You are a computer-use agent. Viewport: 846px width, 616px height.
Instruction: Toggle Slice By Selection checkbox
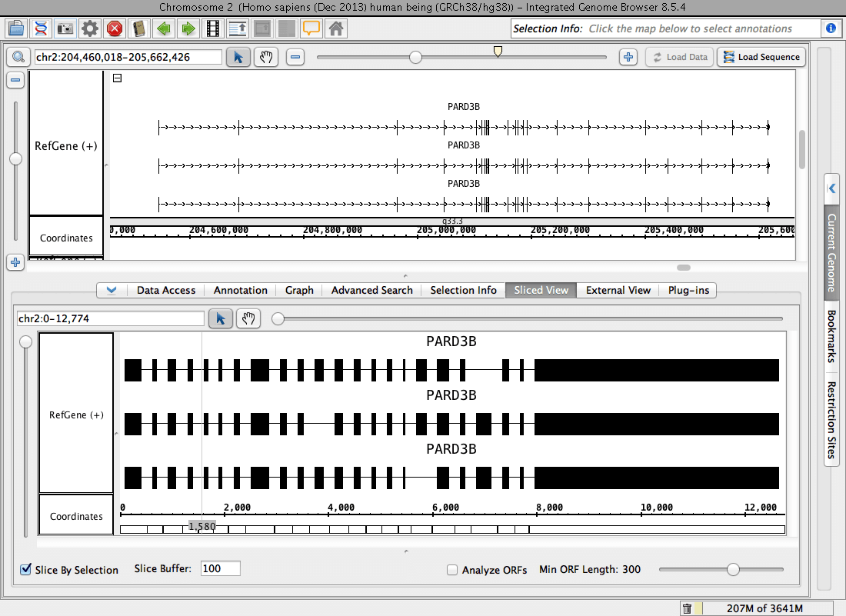(x=26, y=570)
